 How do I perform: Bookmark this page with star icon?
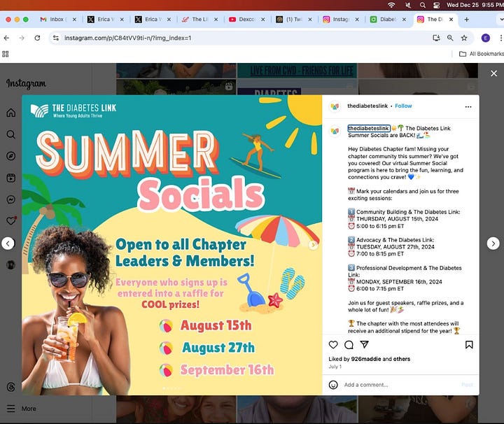(464, 38)
